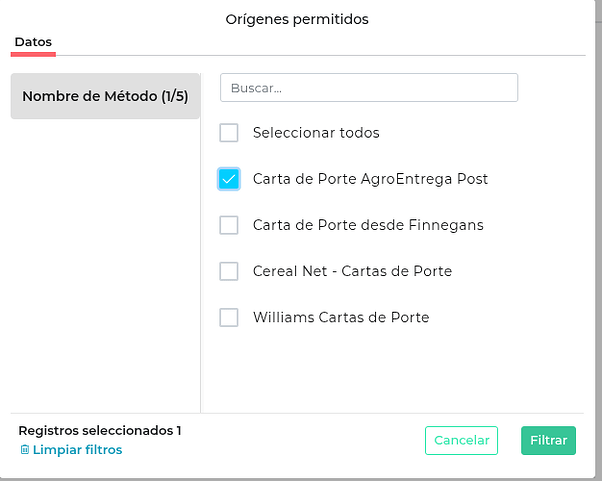
Task: Toggle the Seleccionar todos checkbox
Action: [x=229, y=133]
